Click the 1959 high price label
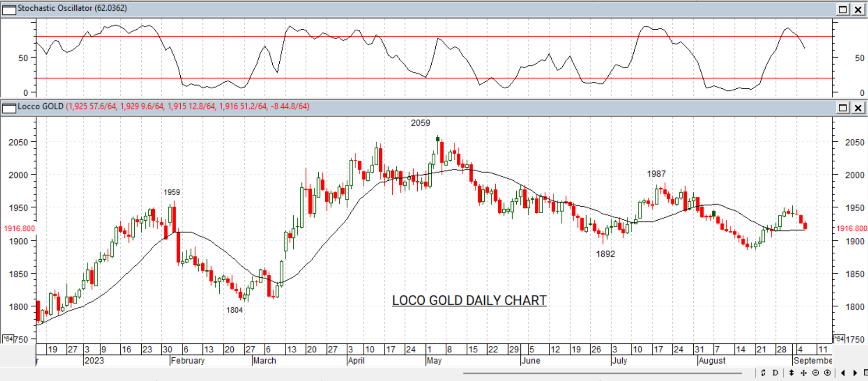The width and height of the screenshot is (868, 381). [171, 192]
